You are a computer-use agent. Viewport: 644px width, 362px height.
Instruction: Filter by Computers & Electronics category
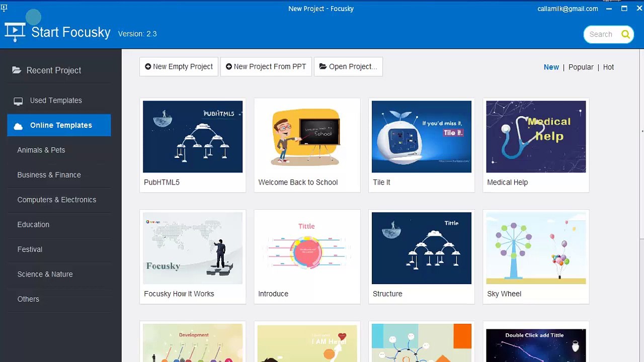pos(59,200)
